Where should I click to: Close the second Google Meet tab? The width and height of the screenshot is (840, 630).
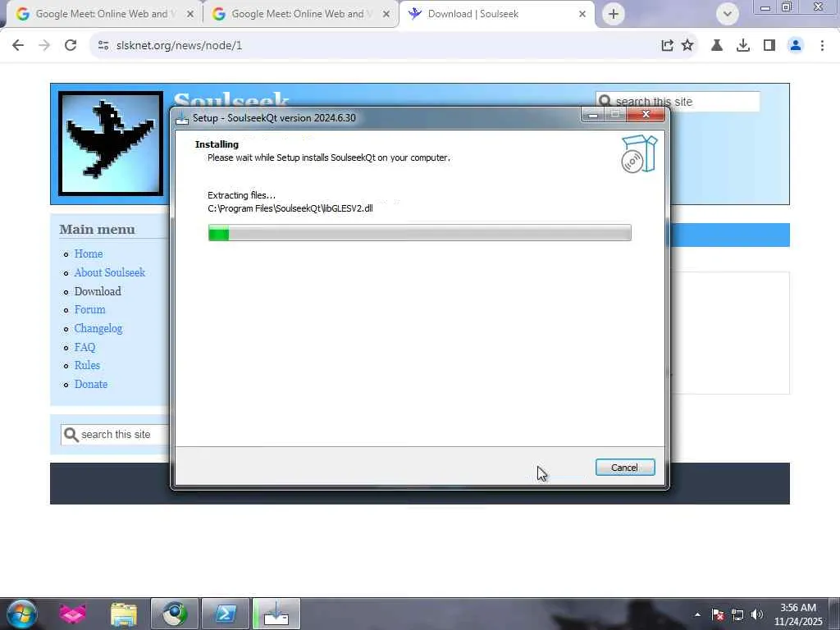(386, 15)
